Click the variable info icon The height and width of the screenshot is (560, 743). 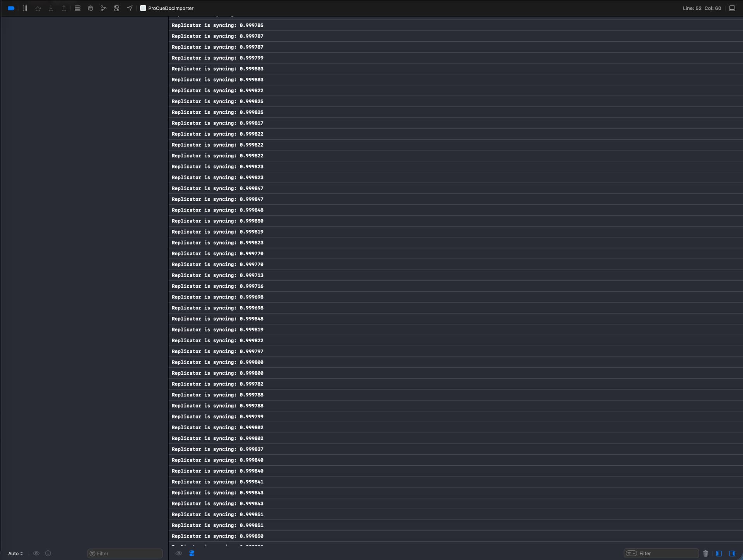click(x=48, y=553)
